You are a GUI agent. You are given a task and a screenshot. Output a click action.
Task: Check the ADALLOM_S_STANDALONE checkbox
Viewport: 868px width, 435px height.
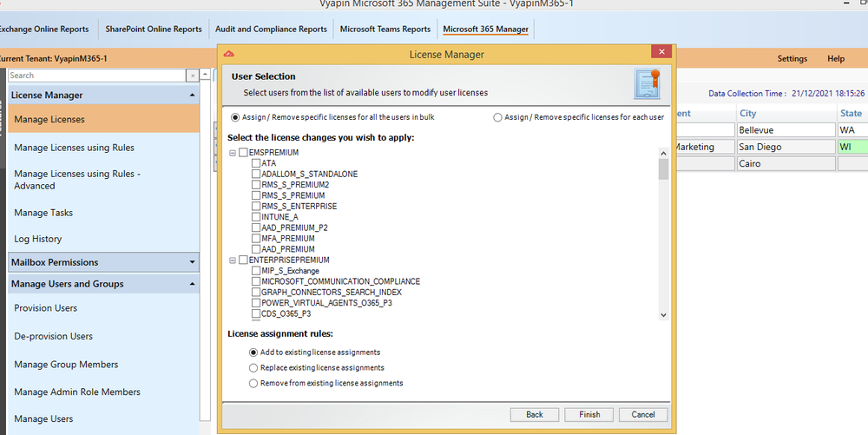pyautogui.click(x=256, y=174)
